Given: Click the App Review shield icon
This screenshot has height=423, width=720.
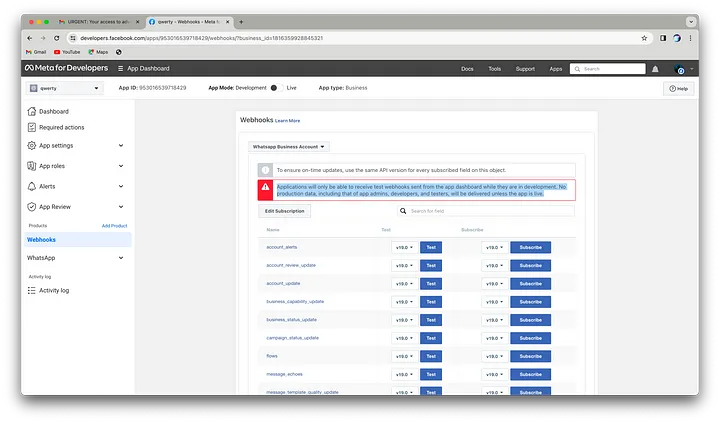Looking at the screenshot, I should pos(32,207).
